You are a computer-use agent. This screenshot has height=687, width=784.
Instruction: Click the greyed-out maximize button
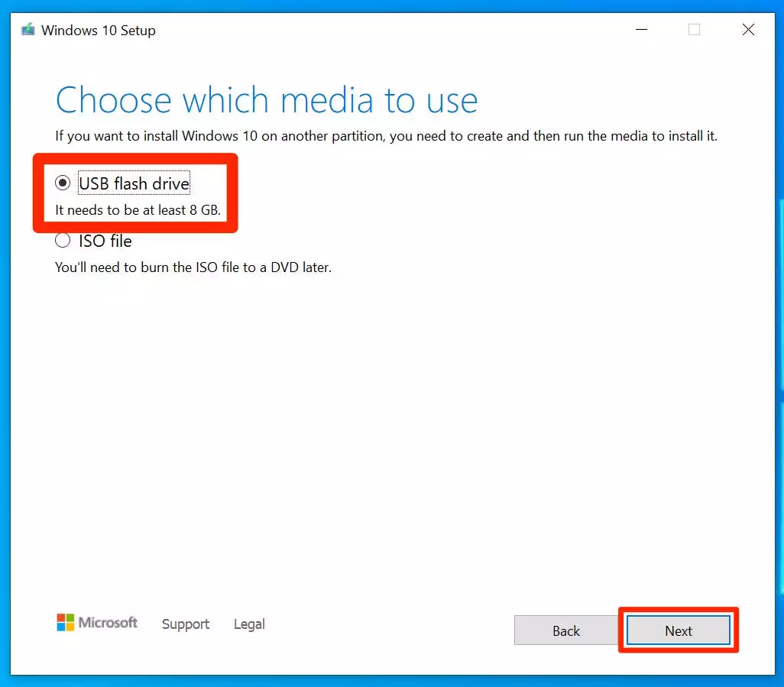(x=694, y=31)
